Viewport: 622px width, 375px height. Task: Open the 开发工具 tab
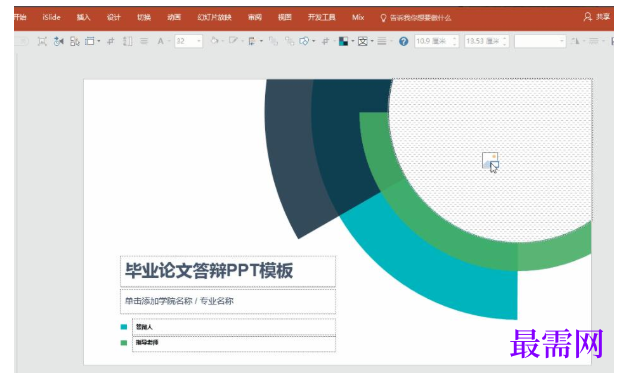pyautogui.click(x=322, y=17)
